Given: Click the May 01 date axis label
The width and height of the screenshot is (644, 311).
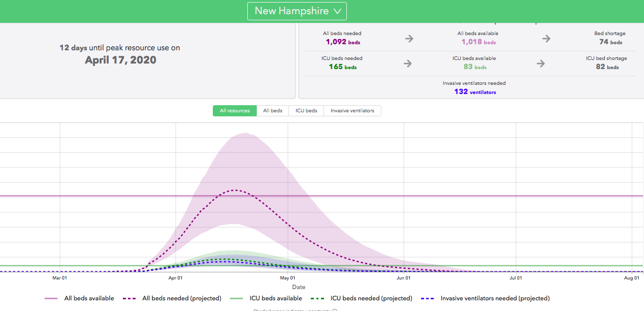Looking at the screenshot, I should point(287,278).
